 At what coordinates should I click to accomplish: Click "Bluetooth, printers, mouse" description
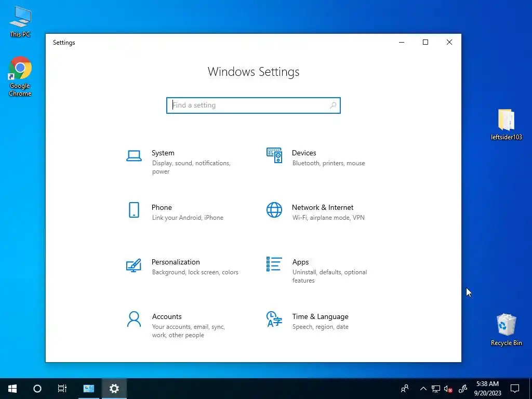[x=329, y=163]
